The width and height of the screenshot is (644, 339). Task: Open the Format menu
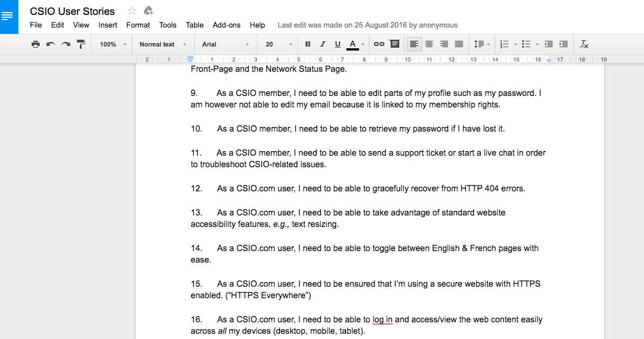click(x=138, y=25)
